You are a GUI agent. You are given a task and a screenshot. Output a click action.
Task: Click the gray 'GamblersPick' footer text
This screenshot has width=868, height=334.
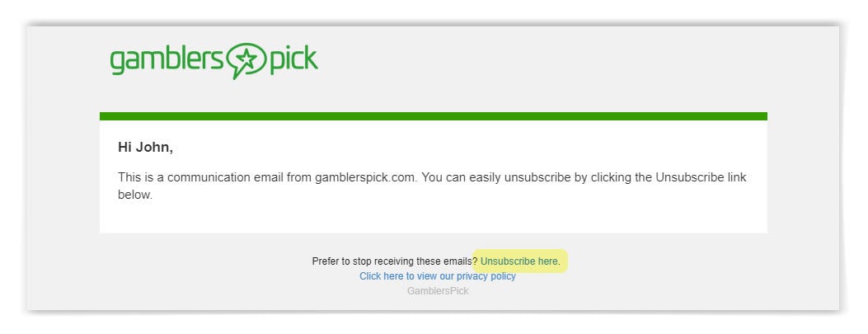pos(438,291)
